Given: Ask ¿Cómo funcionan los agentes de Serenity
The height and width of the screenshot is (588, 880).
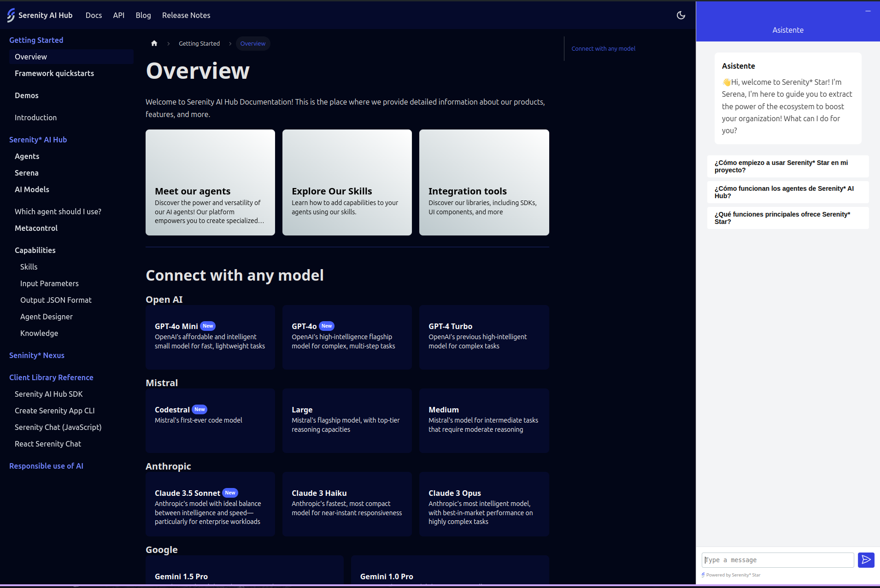Looking at the screenshot, I should [x=788, y=192].
